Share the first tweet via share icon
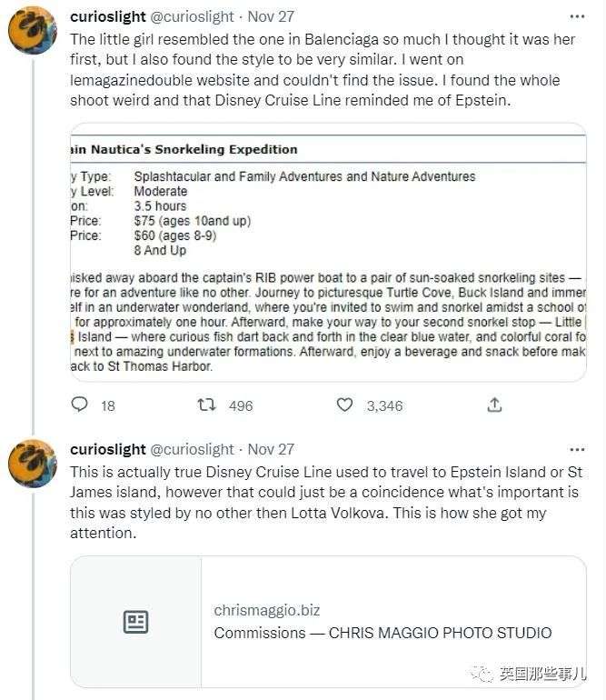This screenshot has width=606, height=700. coord(494,405)
